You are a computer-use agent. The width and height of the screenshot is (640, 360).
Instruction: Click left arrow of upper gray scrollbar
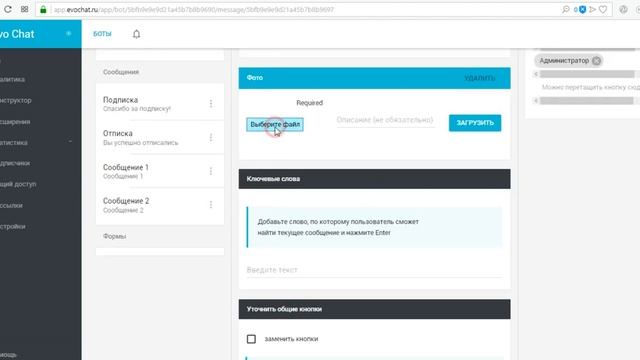(536, 74)
